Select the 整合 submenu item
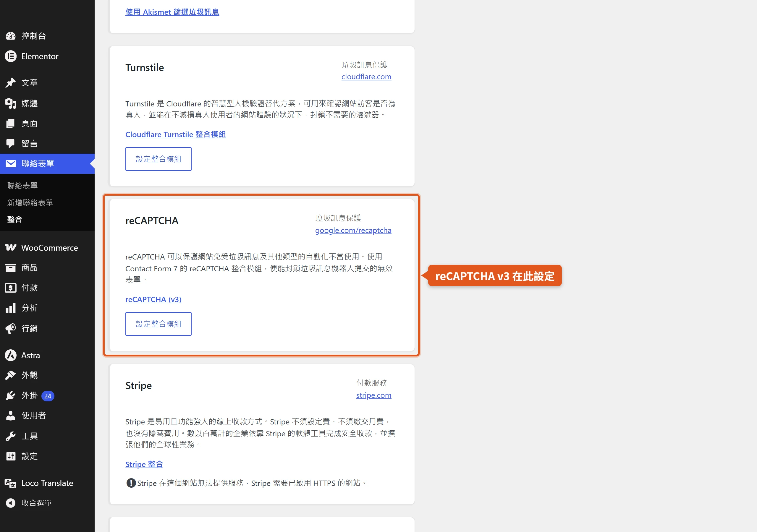The image size is (757, 532). pyautogui.click(x=15, y=220)
